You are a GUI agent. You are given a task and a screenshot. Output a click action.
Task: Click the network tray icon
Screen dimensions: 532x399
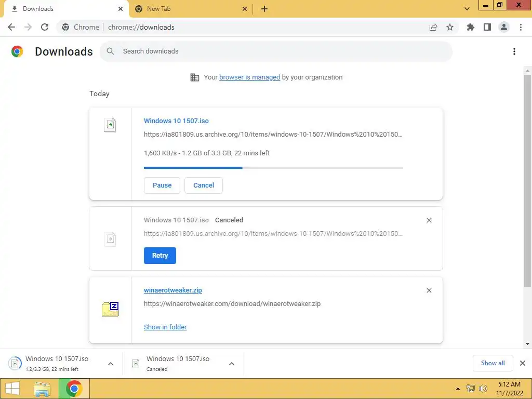click(470, 389)
